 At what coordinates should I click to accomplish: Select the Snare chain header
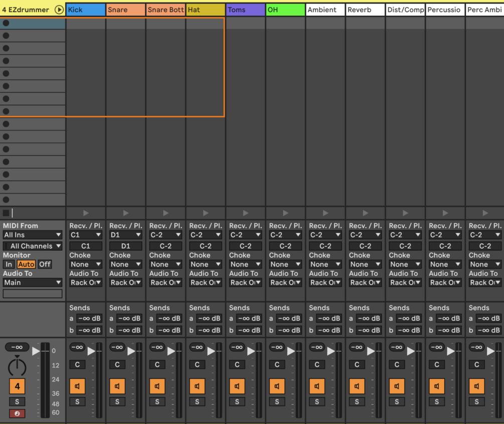(126, 10)
